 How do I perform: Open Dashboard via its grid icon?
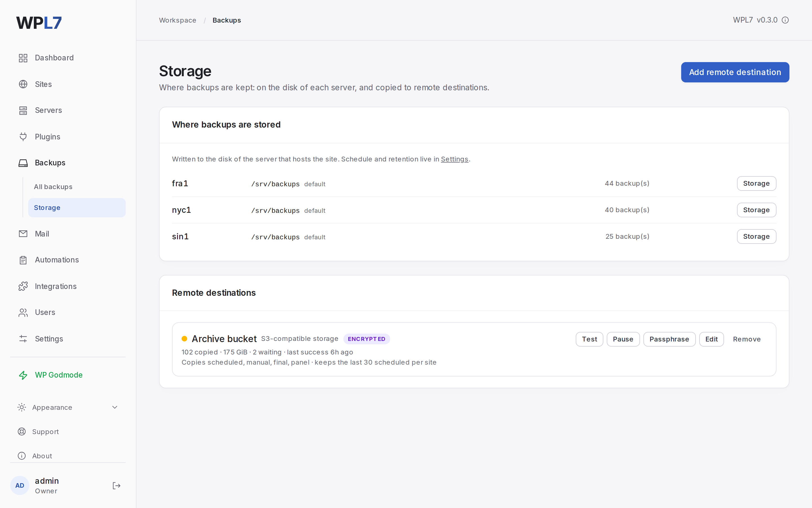(23, 58)
